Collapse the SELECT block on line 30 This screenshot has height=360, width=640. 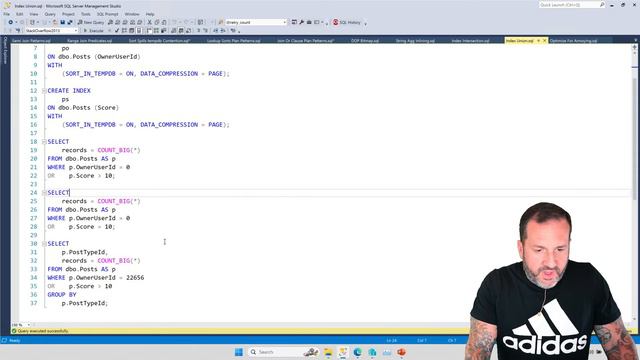click(44, 244)
